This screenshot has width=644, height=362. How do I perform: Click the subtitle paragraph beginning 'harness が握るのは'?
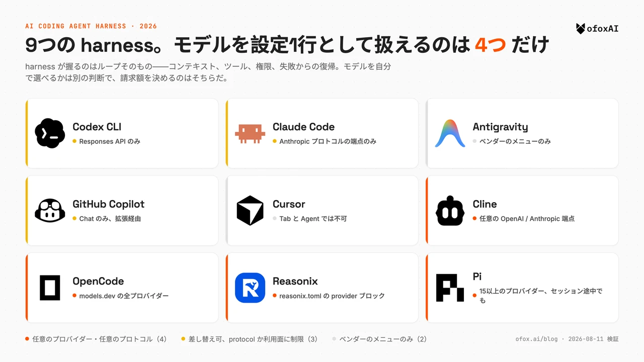point(208,72)
